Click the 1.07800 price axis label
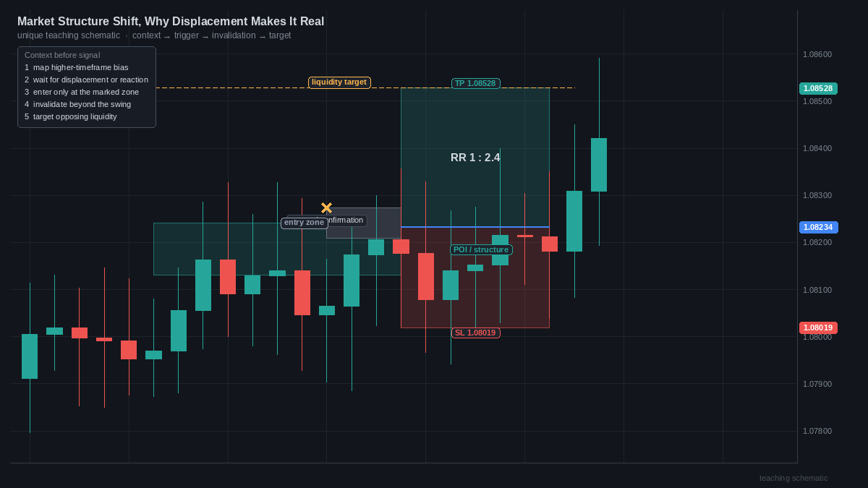868x488 pixels. pos(817,431)
